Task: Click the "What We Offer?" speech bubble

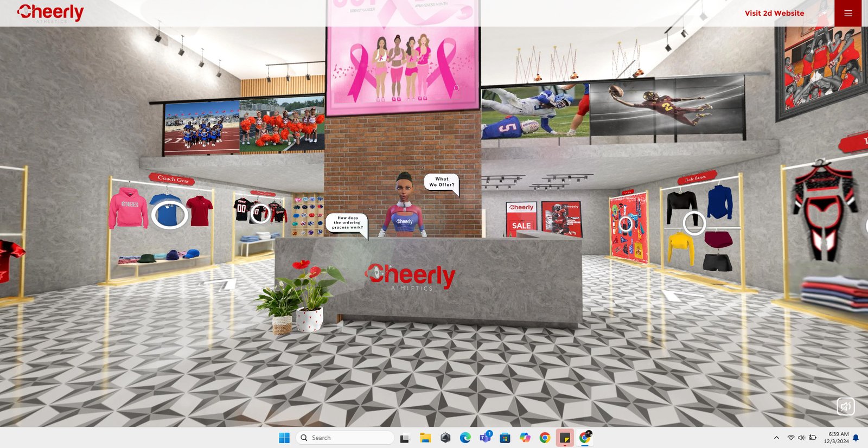Action: click(442, 182)
